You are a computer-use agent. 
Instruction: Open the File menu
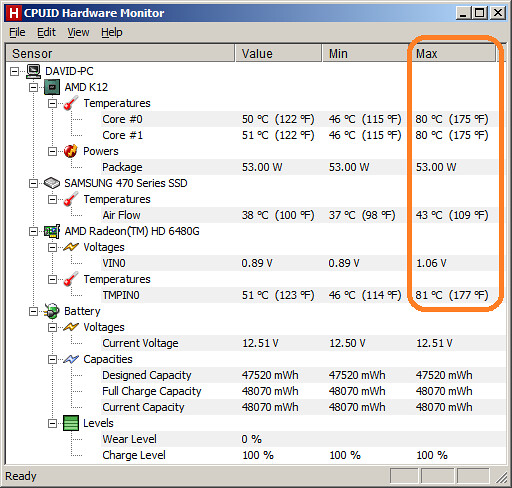(17, 32)
